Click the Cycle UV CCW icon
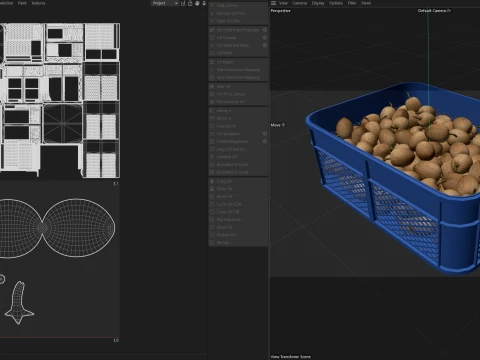Screen dimensions: 480x360 tap(212, 204)
